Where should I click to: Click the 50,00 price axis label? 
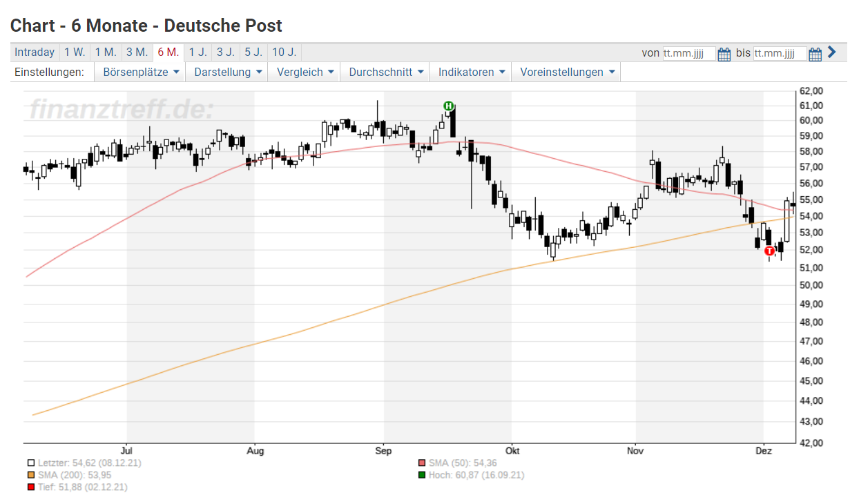tap(811, 284)
